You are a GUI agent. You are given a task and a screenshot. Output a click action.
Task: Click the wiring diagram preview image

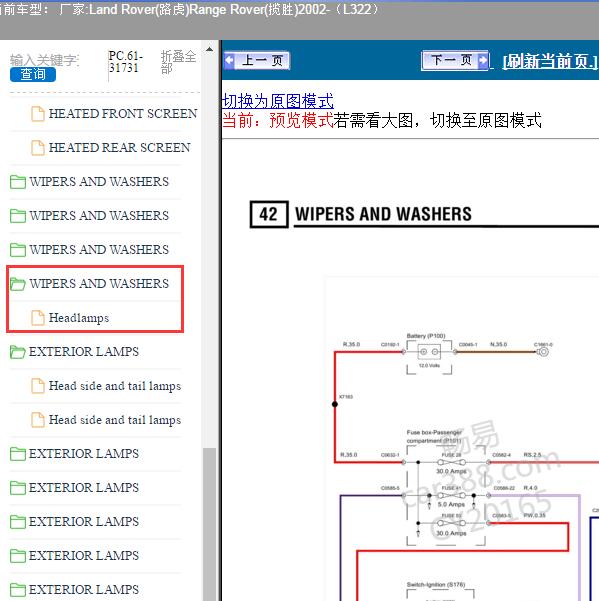(462, 438)
